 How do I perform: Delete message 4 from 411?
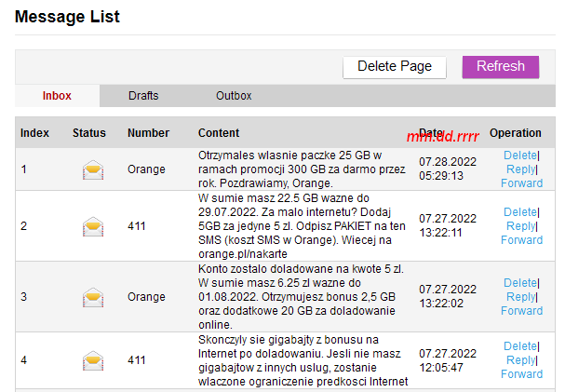[x=519, y=346]
